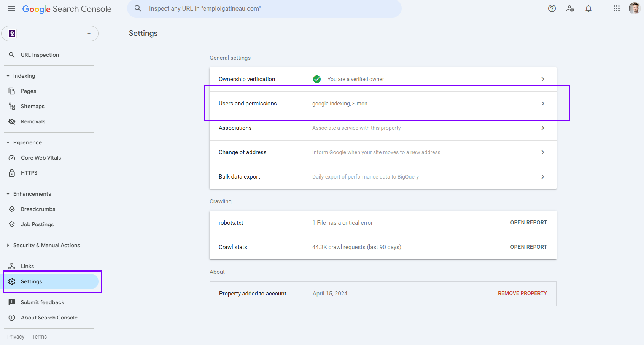This screenshot has height=345, width=644.
Task: Open the Google apps grid
Action: [x=616, y=8]
